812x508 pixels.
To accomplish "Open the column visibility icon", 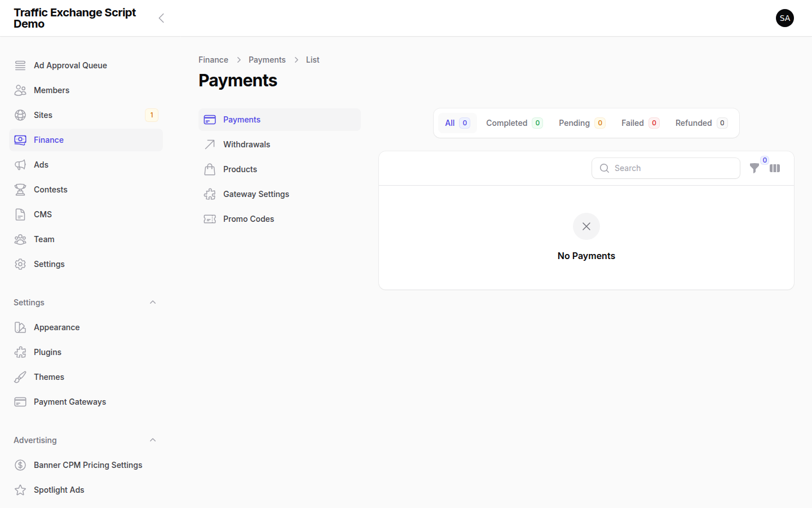I will [x=775, y=168].
